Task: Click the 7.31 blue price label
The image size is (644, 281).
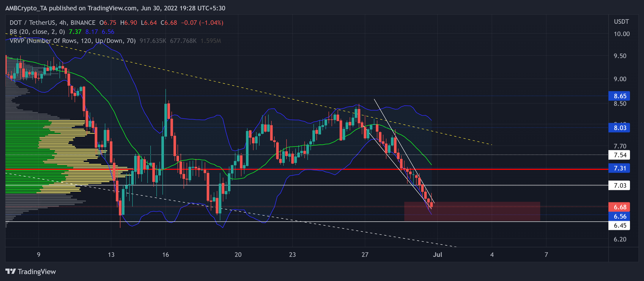Action: pyautogui.click(x=619, y=168)
